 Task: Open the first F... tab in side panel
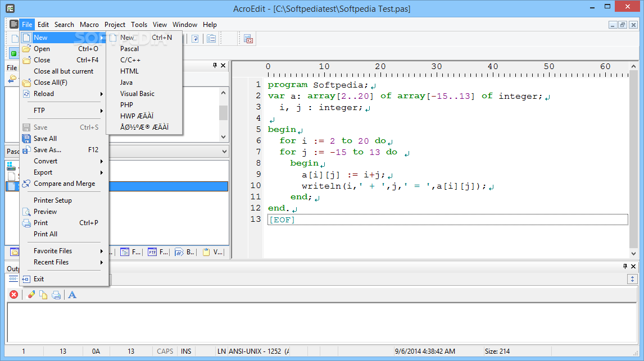130,252
